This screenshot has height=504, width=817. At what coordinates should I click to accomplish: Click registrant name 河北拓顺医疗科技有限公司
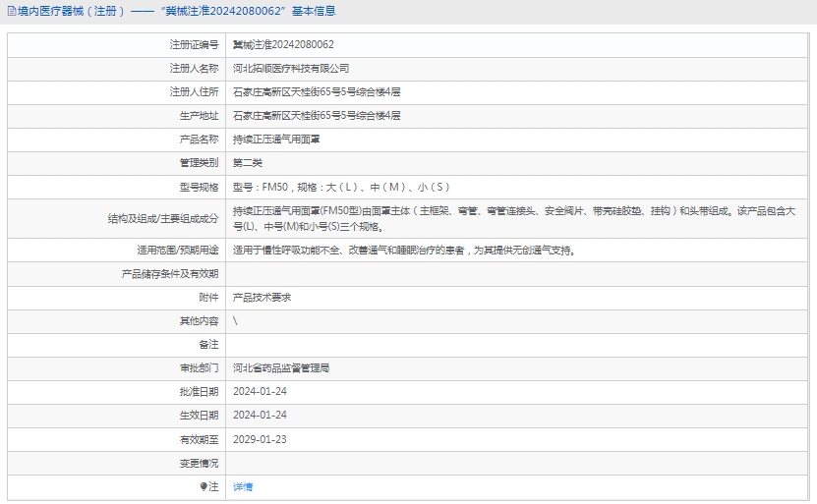point(291,69)
